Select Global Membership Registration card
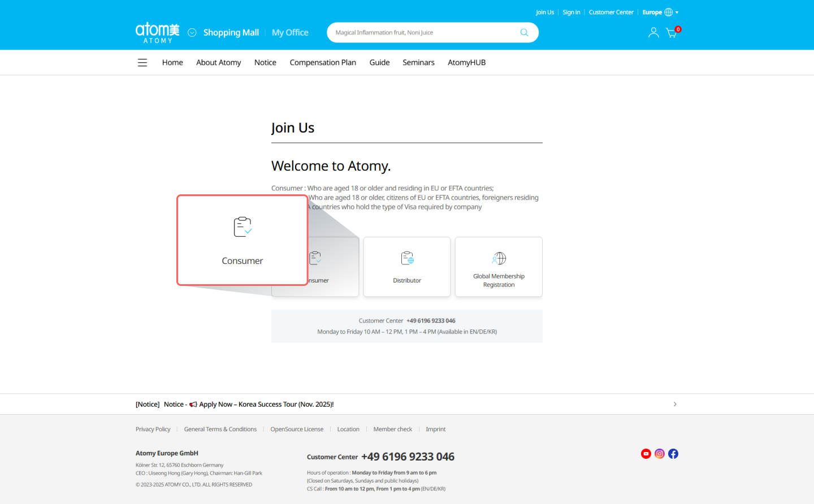814x504 pixels. coord(499,267)
